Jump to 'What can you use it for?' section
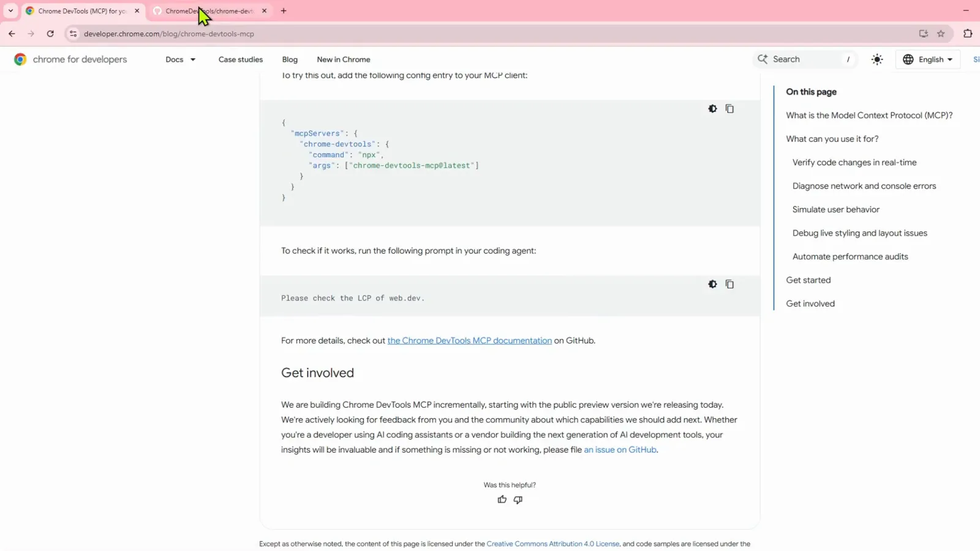 click(x=832, y=139)
